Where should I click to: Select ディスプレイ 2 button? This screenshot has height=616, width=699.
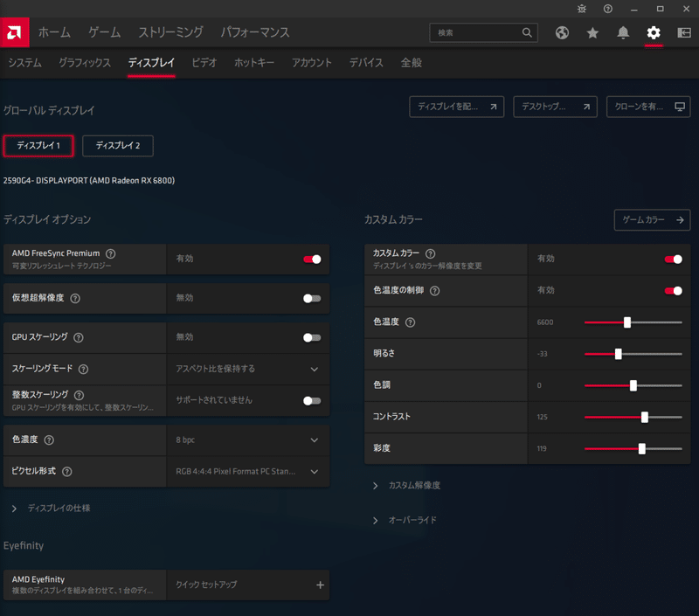(x=118, y=146)
